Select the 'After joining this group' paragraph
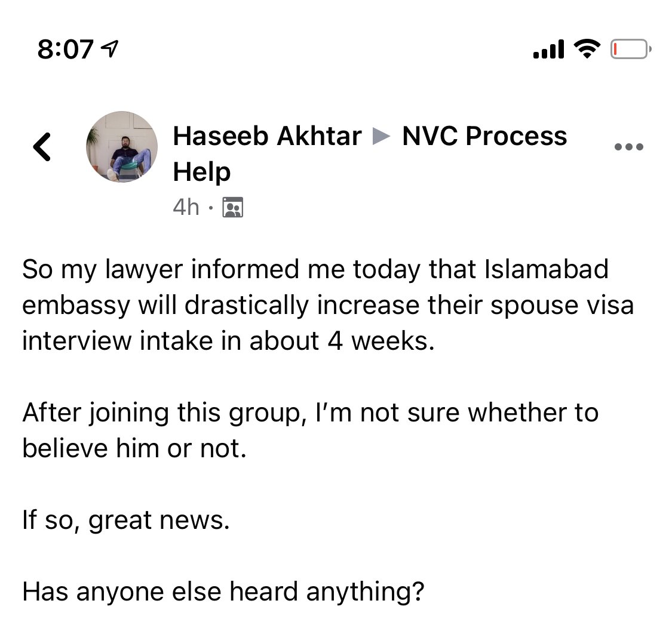 pos(310,430)
